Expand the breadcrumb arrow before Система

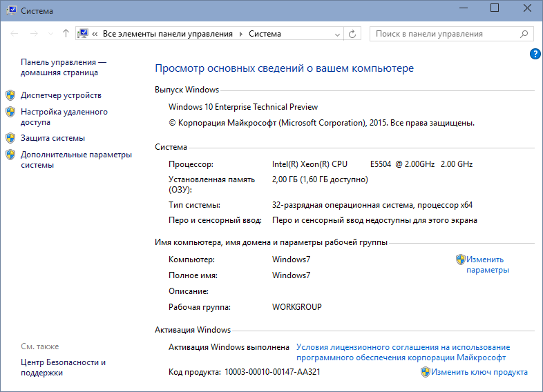click(241, 34)
